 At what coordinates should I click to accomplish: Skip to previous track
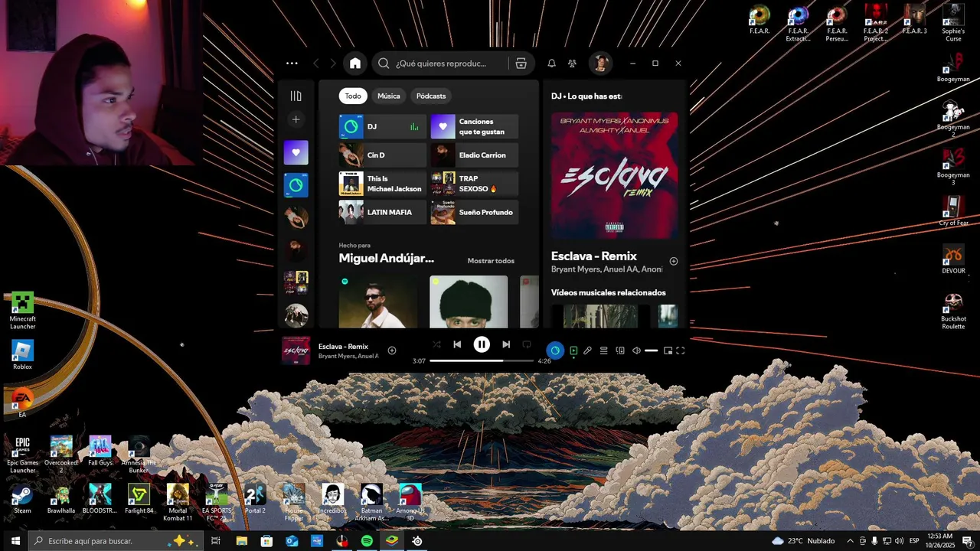[457, 345]
